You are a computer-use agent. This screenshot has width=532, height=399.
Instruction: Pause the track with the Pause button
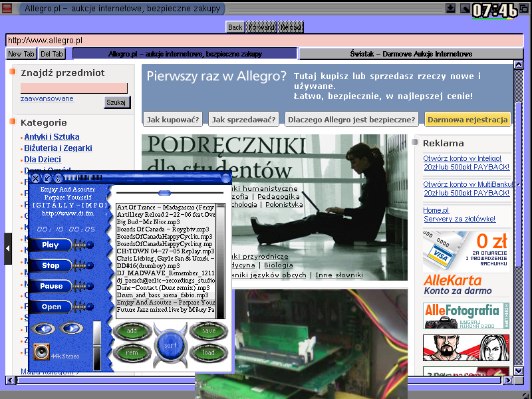point(51,287)
